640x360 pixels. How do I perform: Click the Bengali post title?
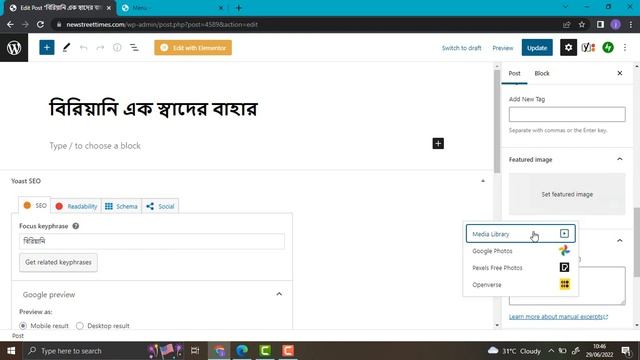point(153,109)
